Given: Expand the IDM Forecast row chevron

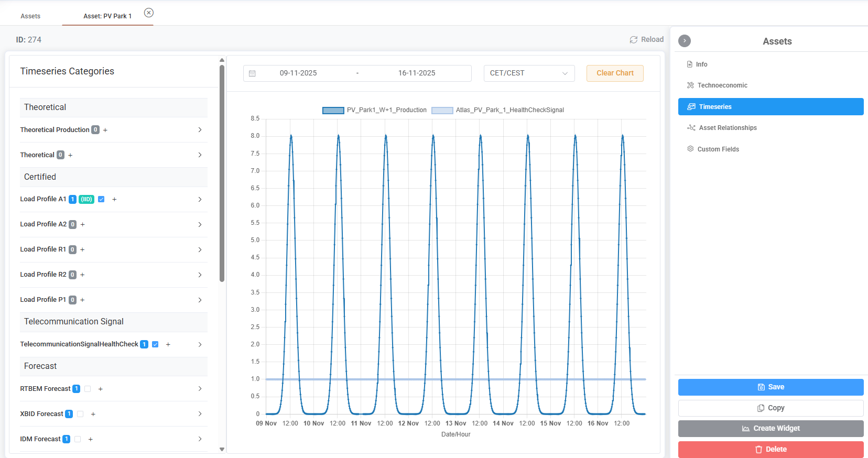Looking at the screenshot, I should tap(200, 439).
